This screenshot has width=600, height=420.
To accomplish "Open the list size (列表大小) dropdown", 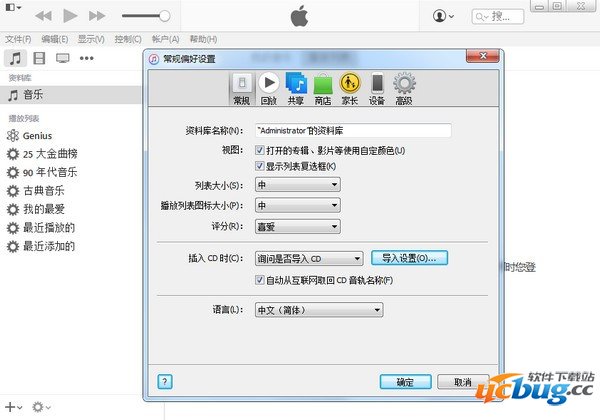I will coord(298,185).
